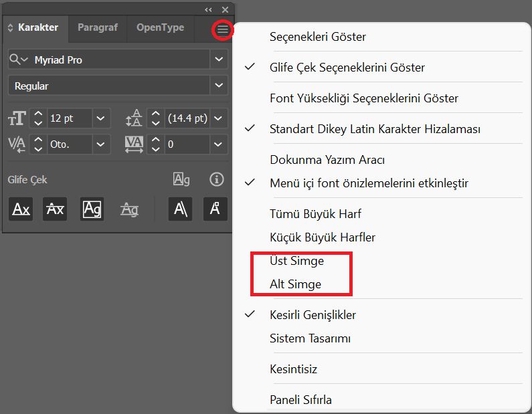
Task: Apply Üst Simge superscript option
Action: (x=381, y=261)
